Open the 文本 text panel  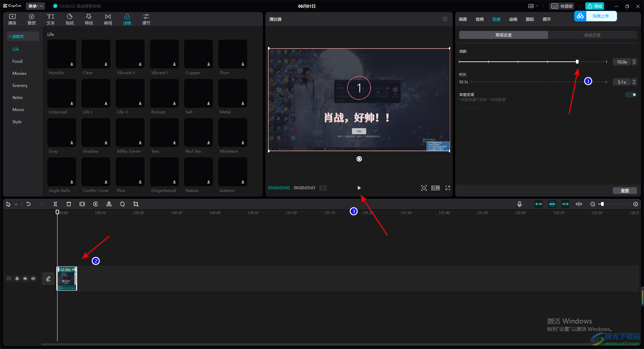pyautogui.click(x=51, y=19)
